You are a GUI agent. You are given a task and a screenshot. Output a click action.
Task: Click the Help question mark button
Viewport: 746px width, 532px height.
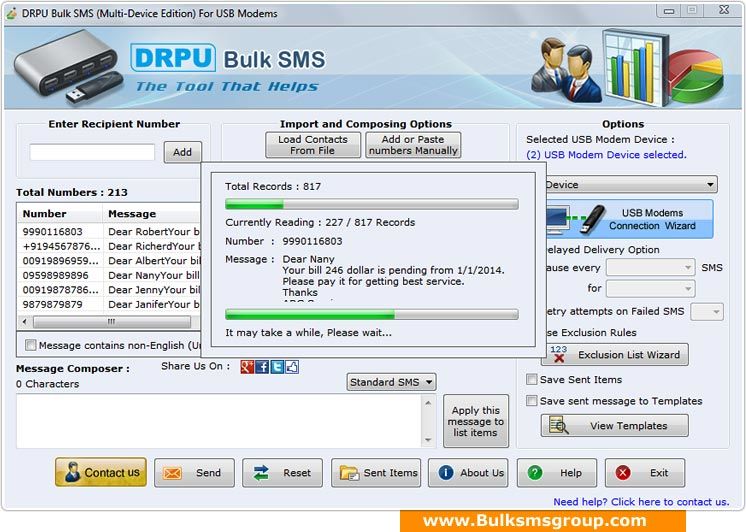point(557,473)
